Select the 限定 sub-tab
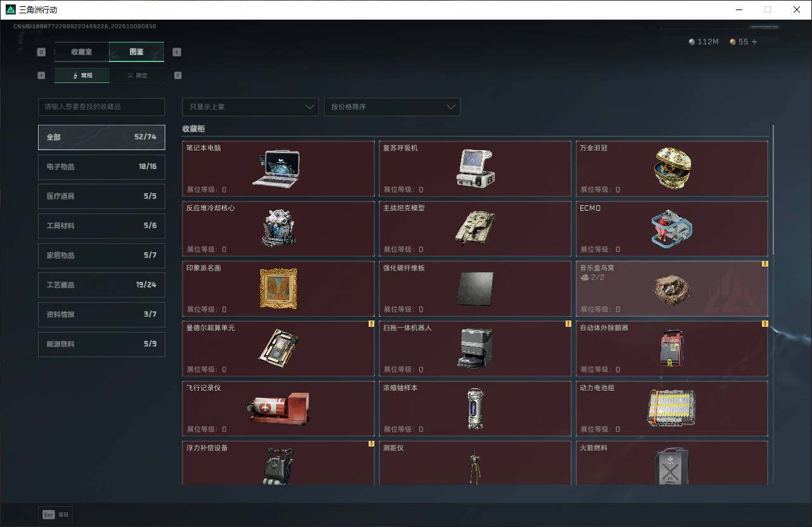Screen dimensions: 812x527 [x=137, y=75]
